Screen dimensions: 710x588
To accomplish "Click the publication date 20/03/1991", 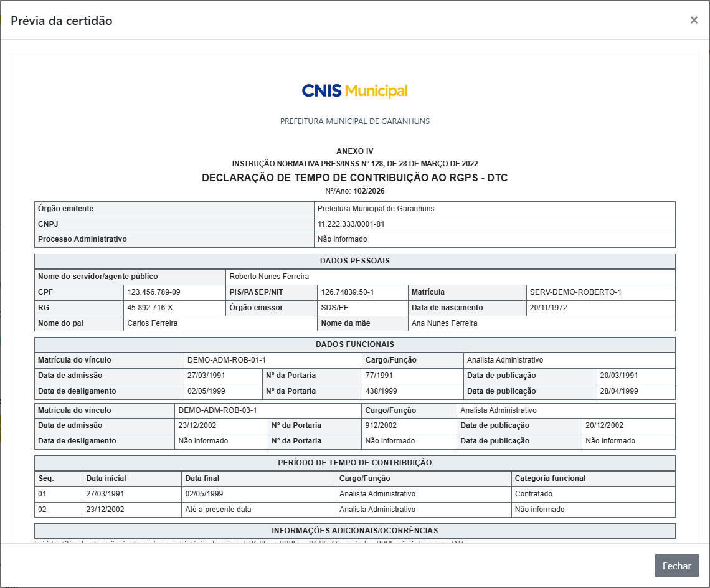I will [x=618, y=376].
